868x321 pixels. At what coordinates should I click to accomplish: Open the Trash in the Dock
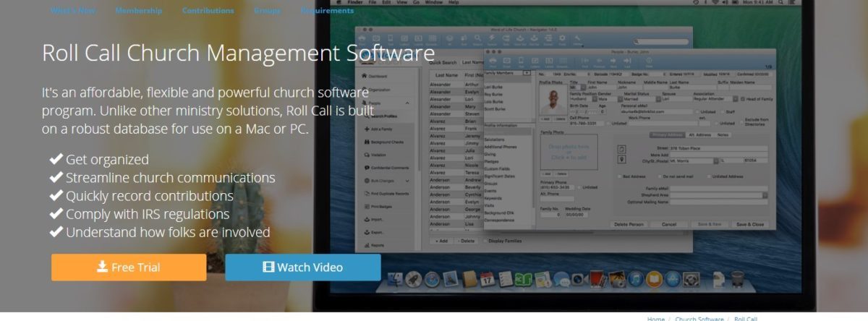click(x=738, y=279)
